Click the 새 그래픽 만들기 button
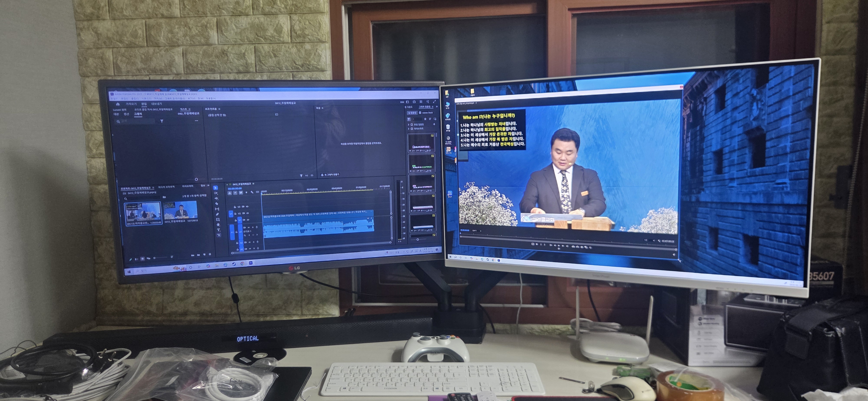 coord(330,174)
